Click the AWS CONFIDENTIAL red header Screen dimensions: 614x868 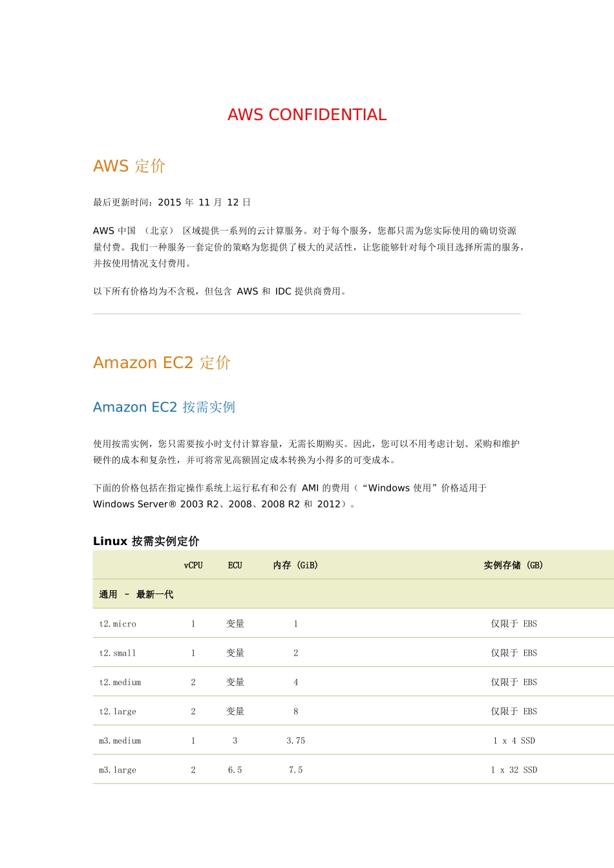[307, 115]
